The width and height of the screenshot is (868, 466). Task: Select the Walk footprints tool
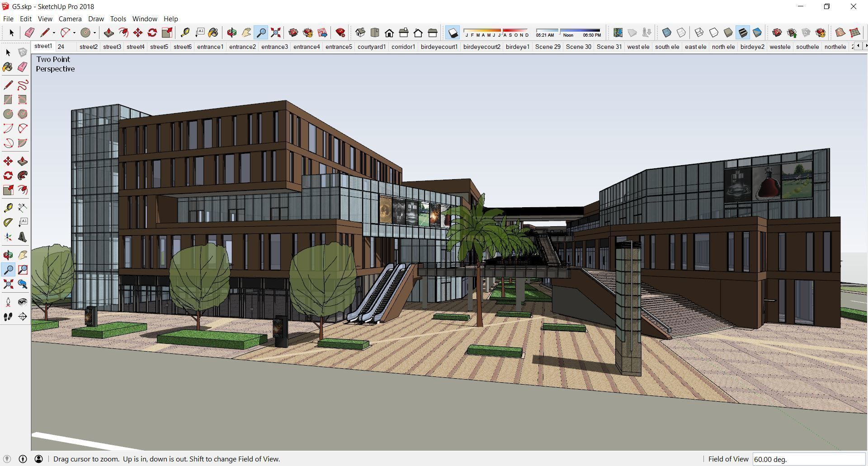tap(8, 317)
